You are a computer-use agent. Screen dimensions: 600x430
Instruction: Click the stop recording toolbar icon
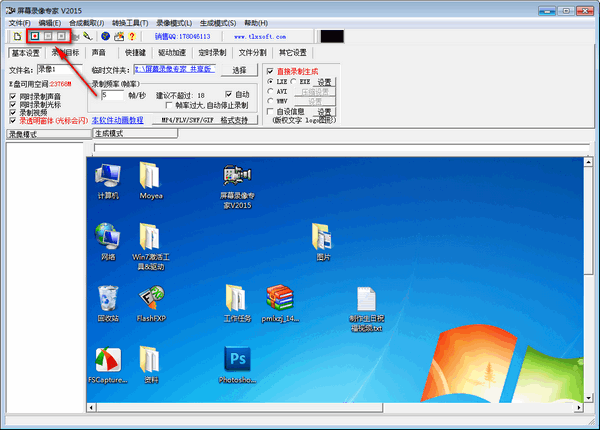point(61,36)
